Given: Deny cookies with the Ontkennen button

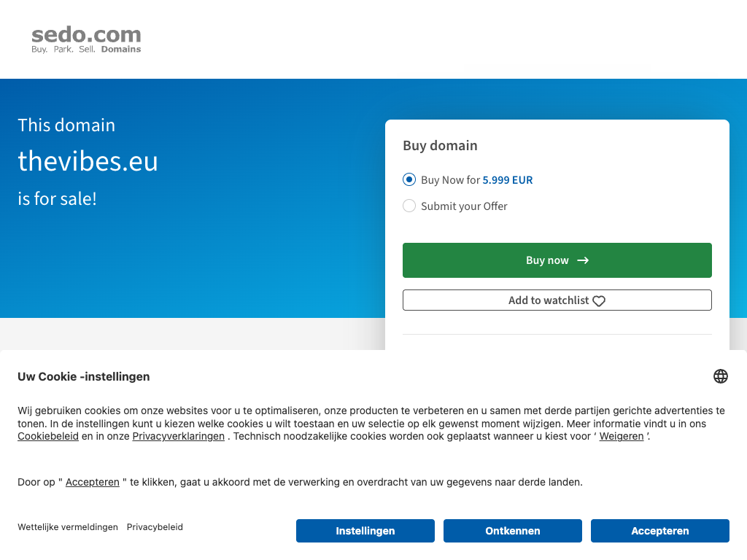Looking at the screenshot, I should coord(513,531).
